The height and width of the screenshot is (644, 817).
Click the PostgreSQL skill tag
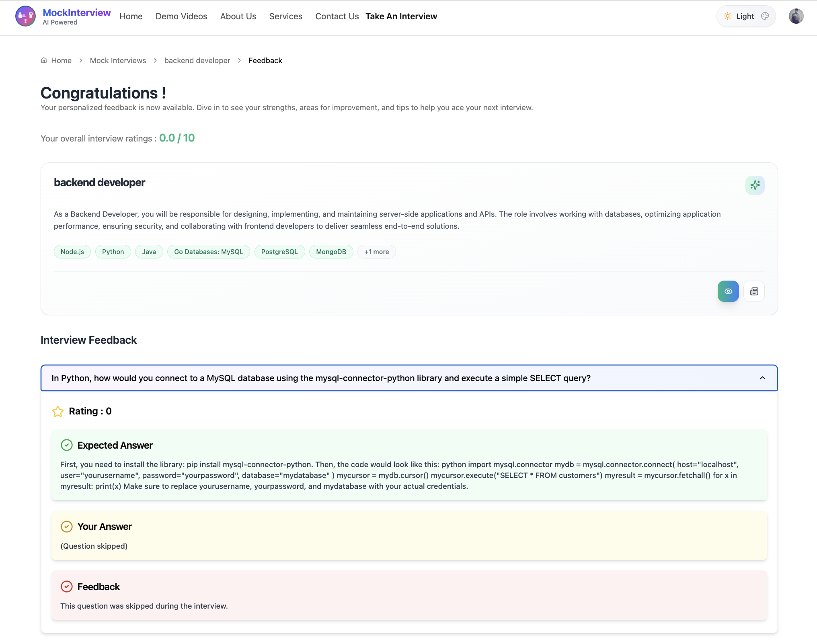tap(279, 252)
